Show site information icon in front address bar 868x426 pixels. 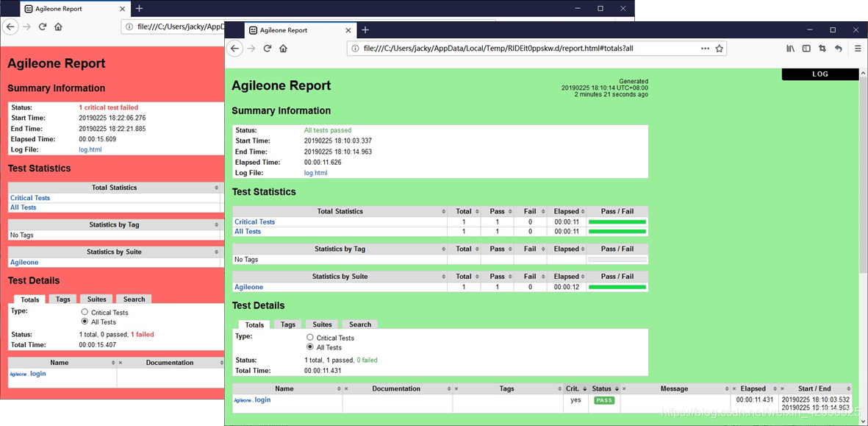point(354,49)
